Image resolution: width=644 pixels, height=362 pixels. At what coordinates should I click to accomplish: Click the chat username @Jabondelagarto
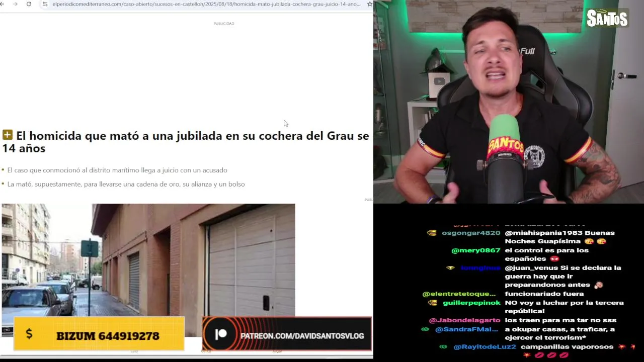[464, 320]
